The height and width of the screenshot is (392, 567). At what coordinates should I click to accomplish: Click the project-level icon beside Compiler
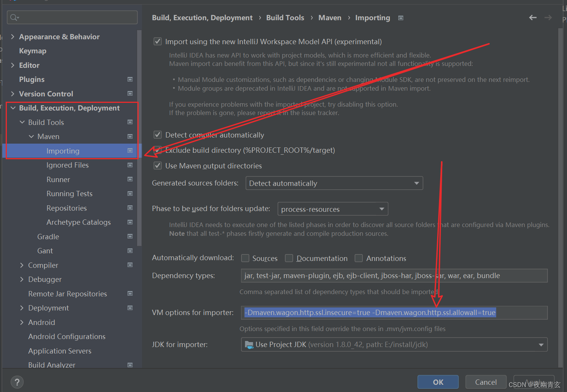pos(130,265)
